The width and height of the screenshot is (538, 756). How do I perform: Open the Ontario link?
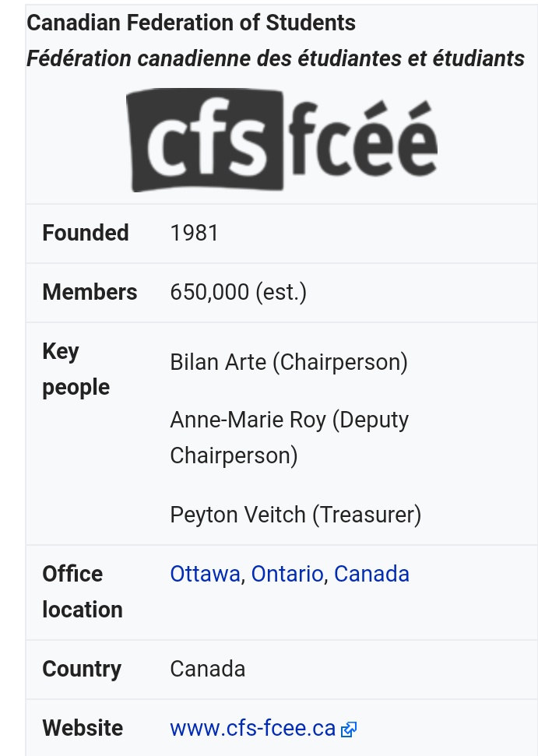pyautogui.click(x=287, y=574)
